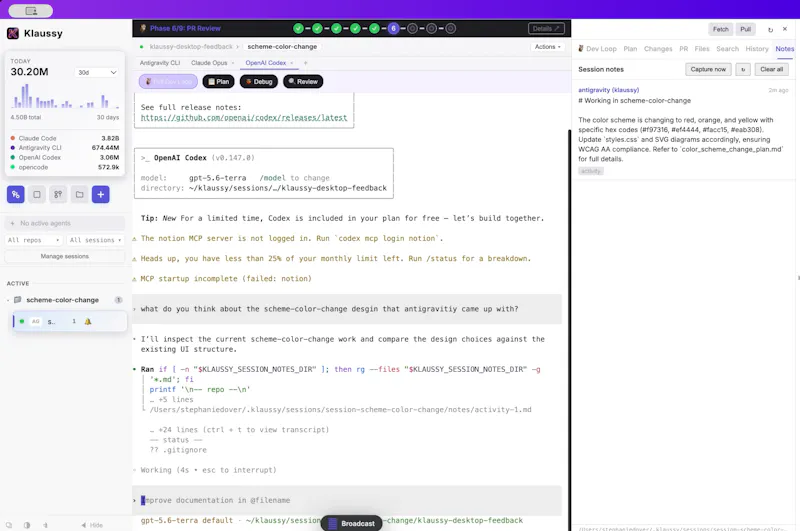Screen dimensions: 800x531
Task: Click the Claude Code usage row
Action: click(x=65, y=138)
